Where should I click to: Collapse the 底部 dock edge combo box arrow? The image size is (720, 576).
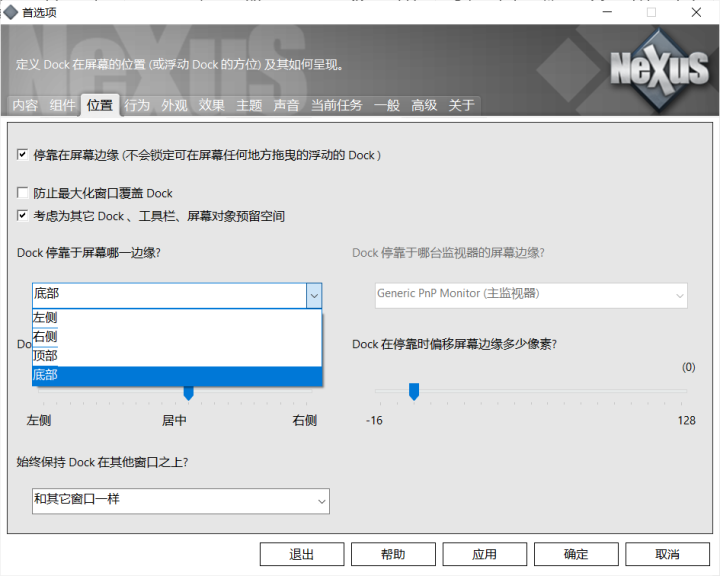pos(314,295)
